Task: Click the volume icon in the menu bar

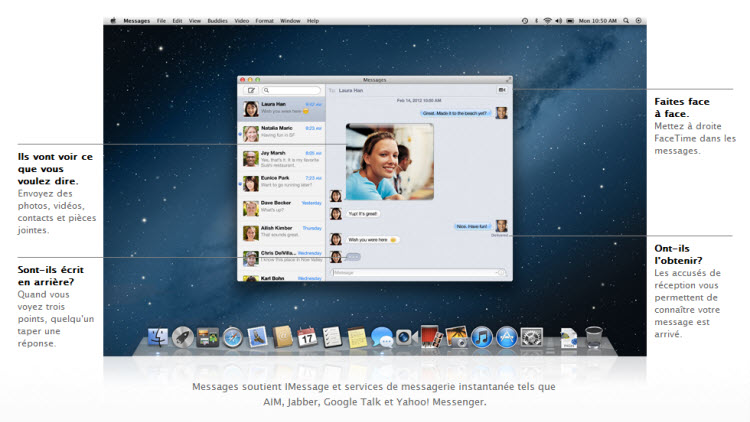Action: [x=558, y=21]
